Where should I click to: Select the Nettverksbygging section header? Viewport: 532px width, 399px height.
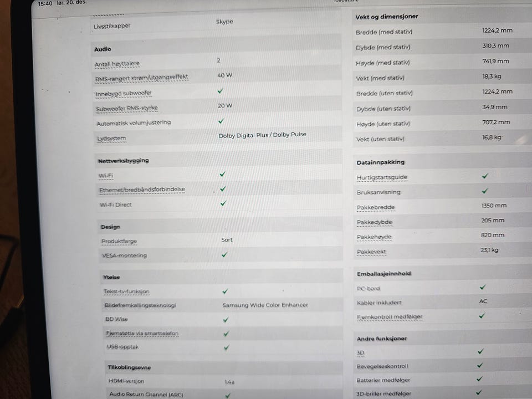click(x=123, y=161)
